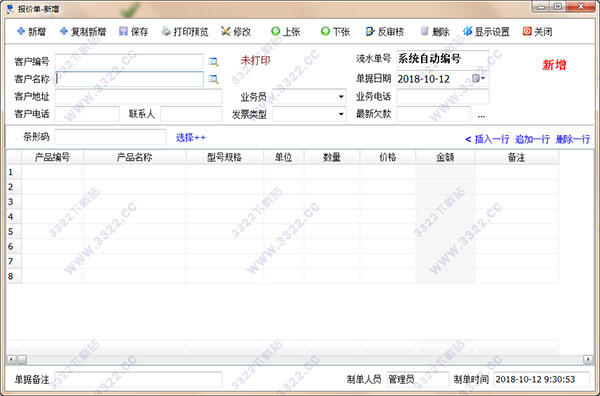Focus the 客户编号 input field
The width and height of the screenshot is (600, 396).
pyautogui.click(x=129, y=62)
